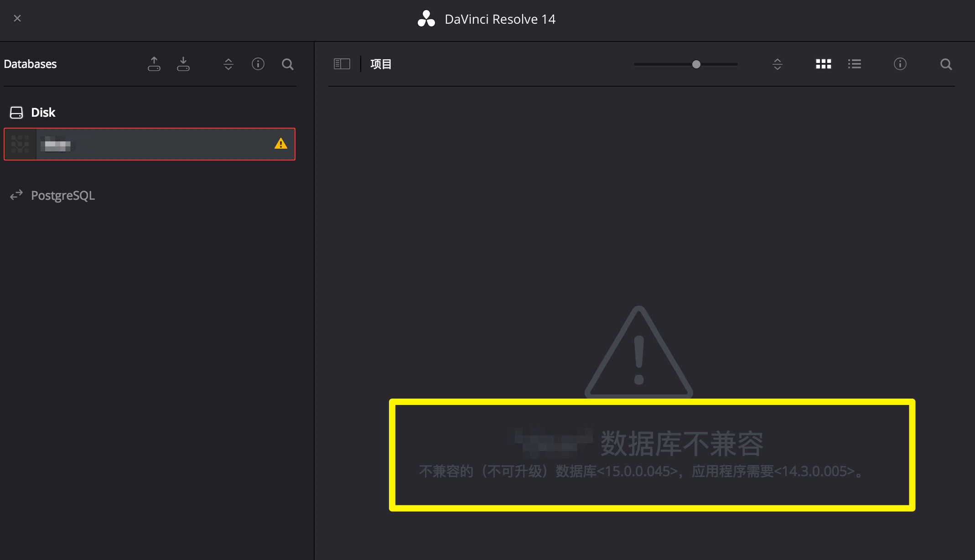This screenshot has width=975, height=560.
Task: Click the backup database upload icon
Action: pos(154,64)
